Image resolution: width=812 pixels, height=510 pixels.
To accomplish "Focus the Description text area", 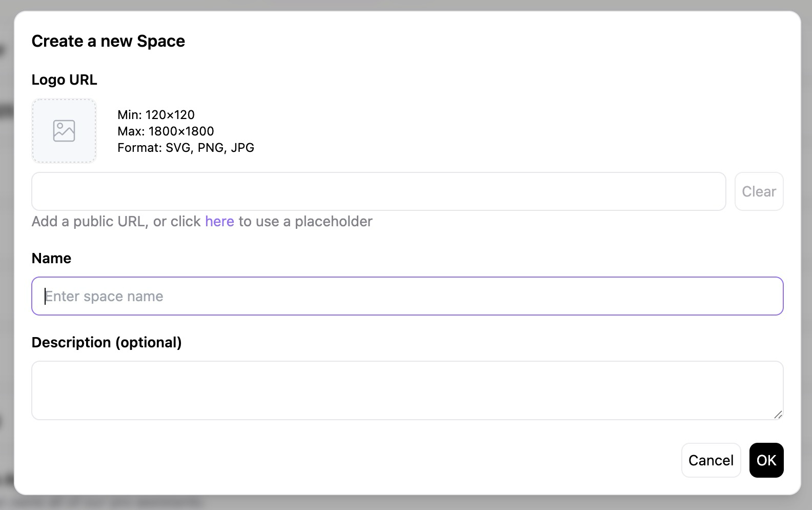I will pyautogui.click(x=407, y=390).
